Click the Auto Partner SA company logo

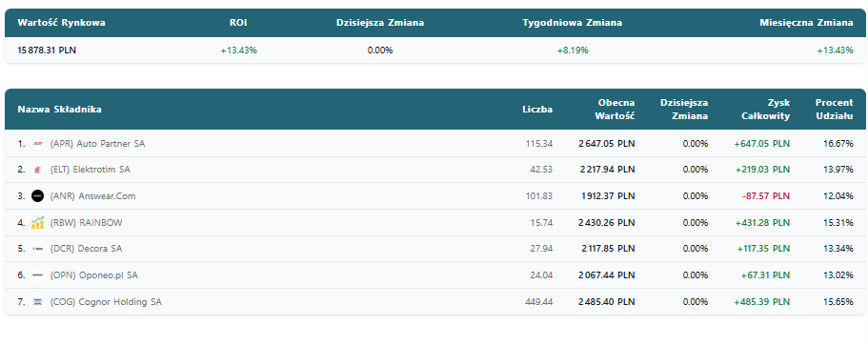pyautogui.click(x=38, y=143)
